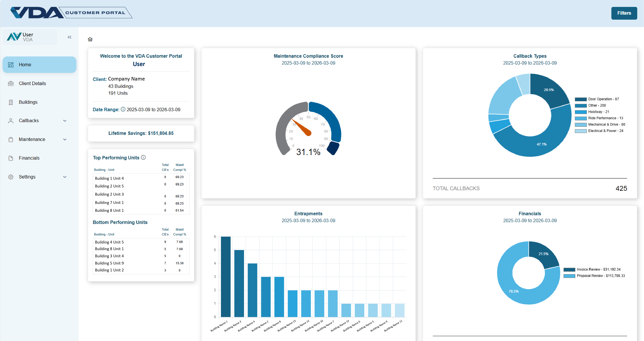Open the Client Details page
644x341 pixels.
coord(32,83)
